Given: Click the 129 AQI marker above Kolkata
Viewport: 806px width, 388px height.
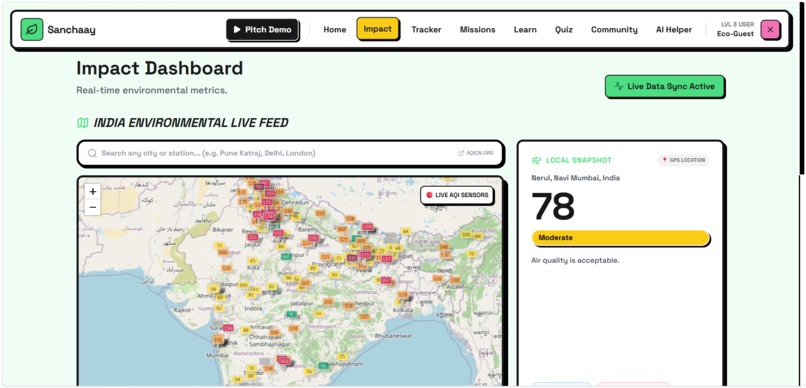Looking at the screenshot, I should [x=403, y=294].
